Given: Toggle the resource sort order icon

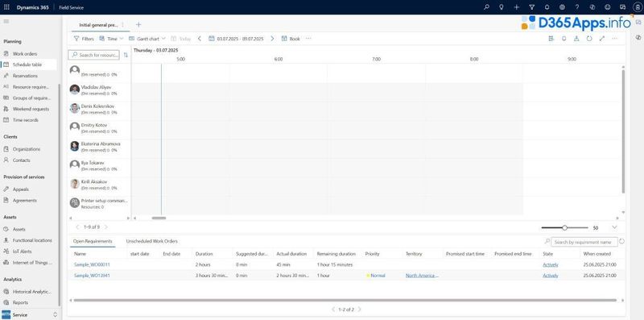Looking at the screenshot, I should click(126, 55).
